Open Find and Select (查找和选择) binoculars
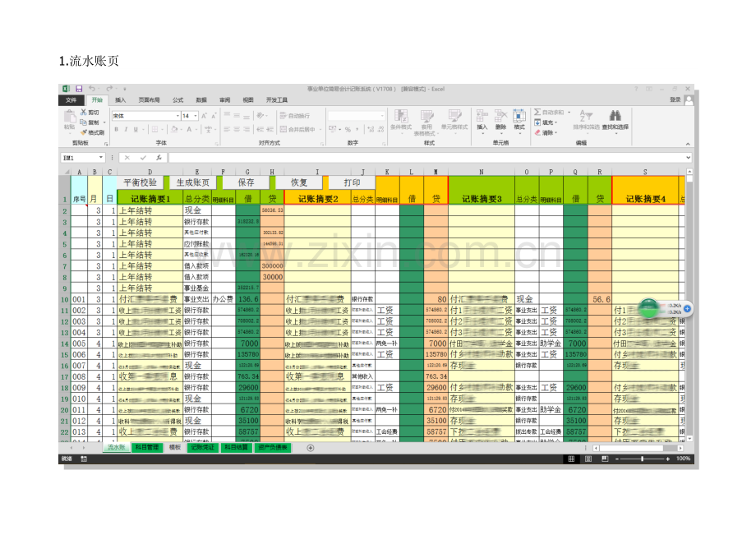This screenshot has width=756, height=535. click(x=615, y=117)
